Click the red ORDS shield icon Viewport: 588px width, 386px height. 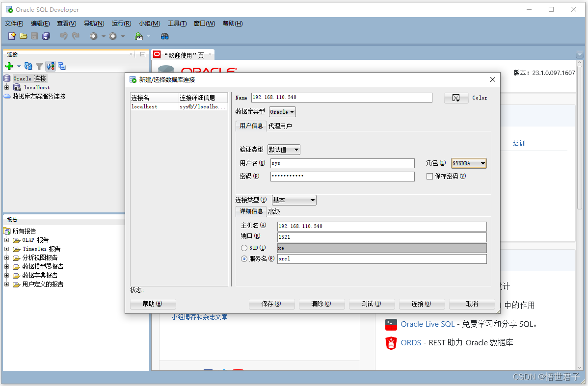pyautogui.click(x=391, y=343)
